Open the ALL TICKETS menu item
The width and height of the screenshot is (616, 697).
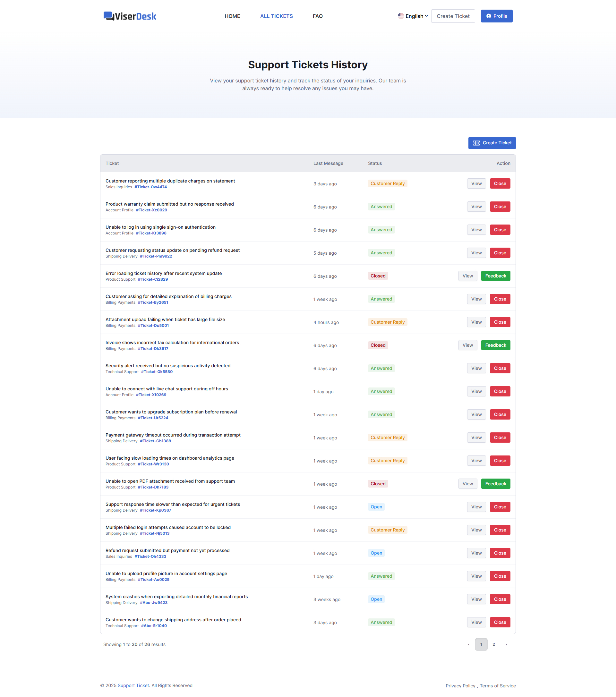[276, 16]
